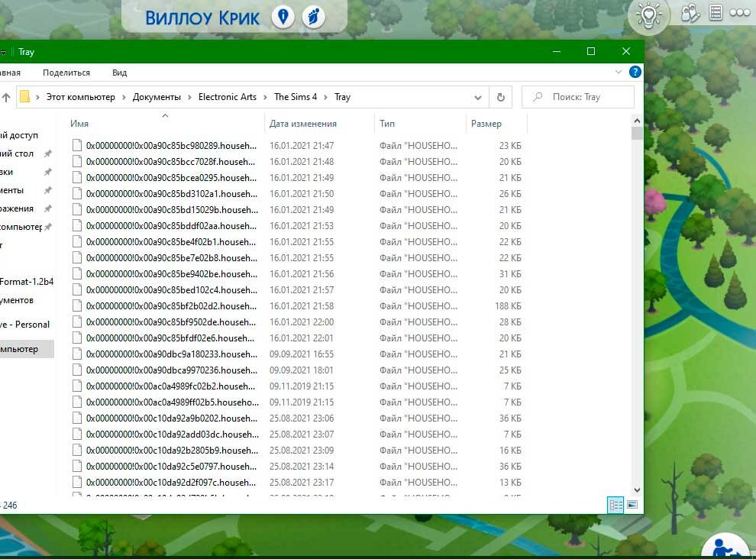Sort files by the Имя column header
Screen dimensions: 756x559
(166, 124)
